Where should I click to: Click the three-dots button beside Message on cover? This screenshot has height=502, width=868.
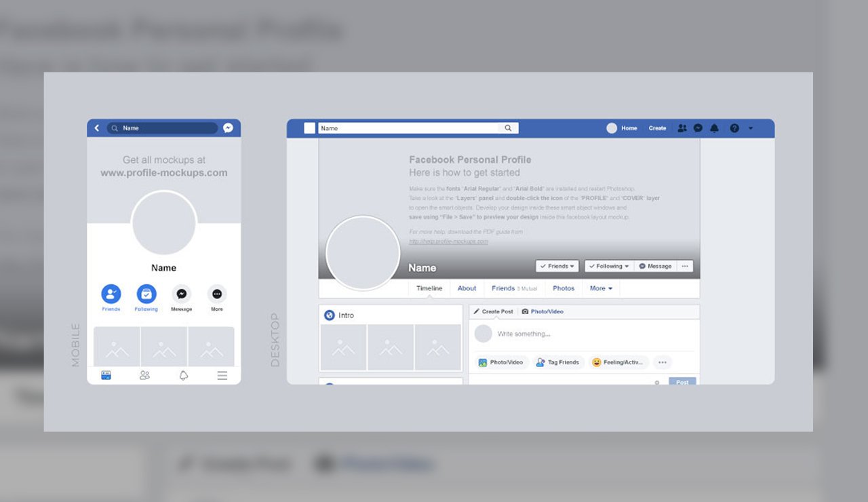tap(685, 267)
